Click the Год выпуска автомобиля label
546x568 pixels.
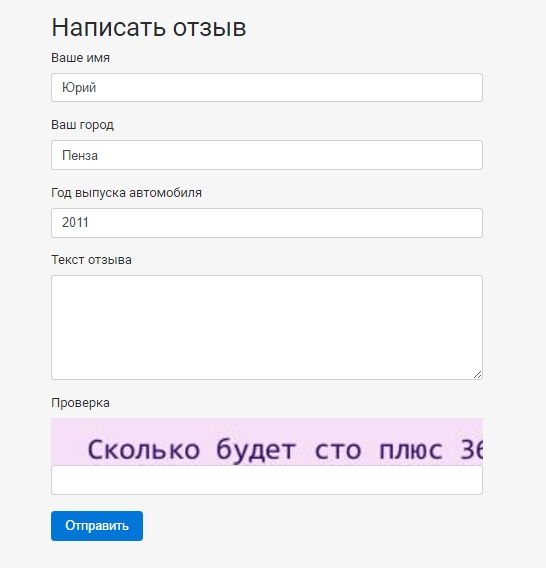pos(126,193)
